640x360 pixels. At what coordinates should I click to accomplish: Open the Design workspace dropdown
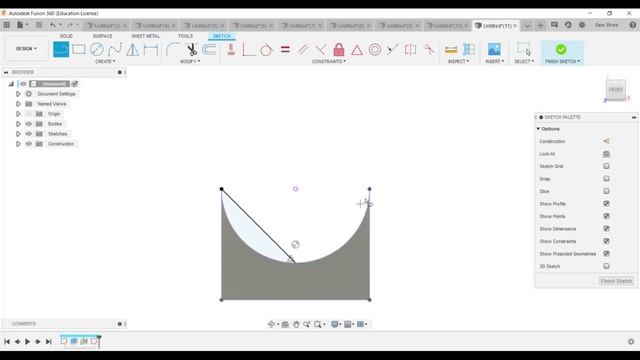click(26, 49)
